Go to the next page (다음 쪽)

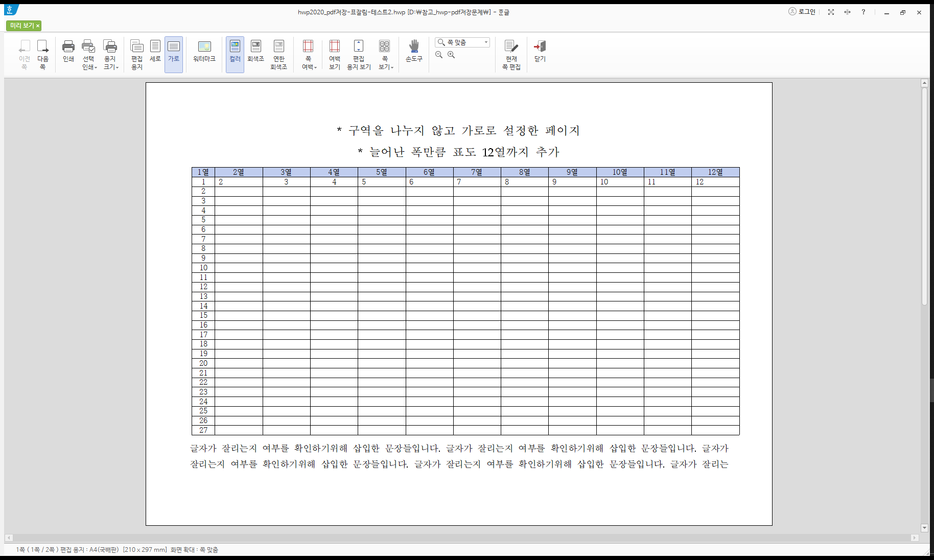pyautogui.click(x=43, y=54)
